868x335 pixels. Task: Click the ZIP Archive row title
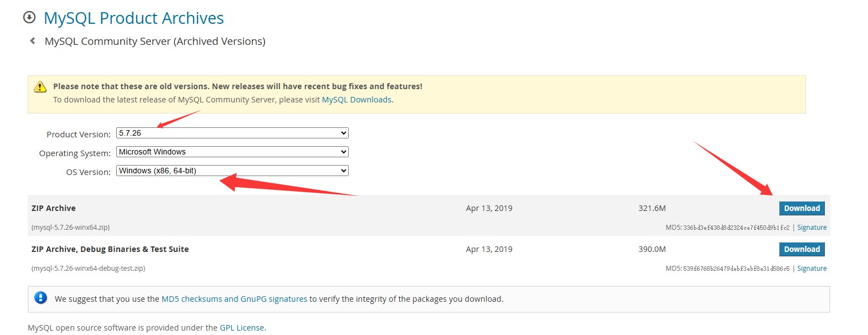tap(54, 208)
